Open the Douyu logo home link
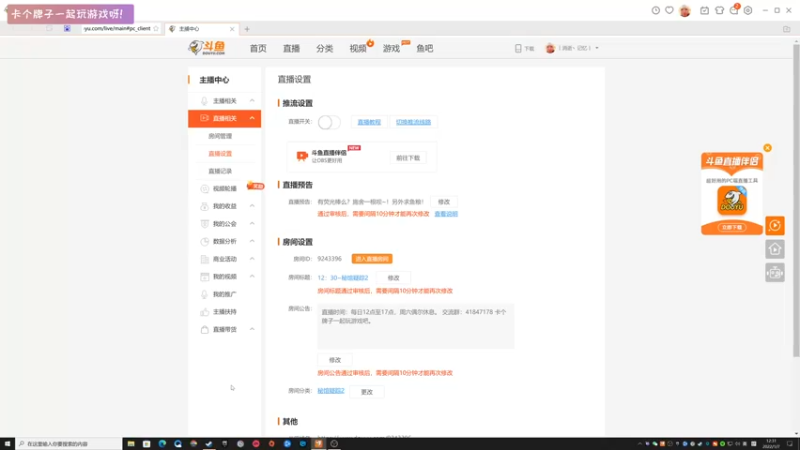The height and width of the screenshot is (450, 800). [x=207, y=48]
